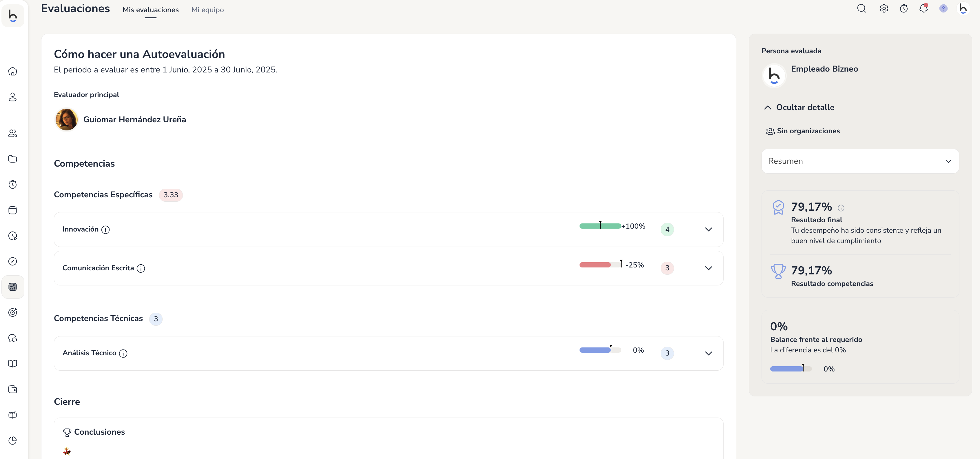
Task: Click the Balance frente al requerido bar
Action: pyautogui.click(x=791, y=369)
